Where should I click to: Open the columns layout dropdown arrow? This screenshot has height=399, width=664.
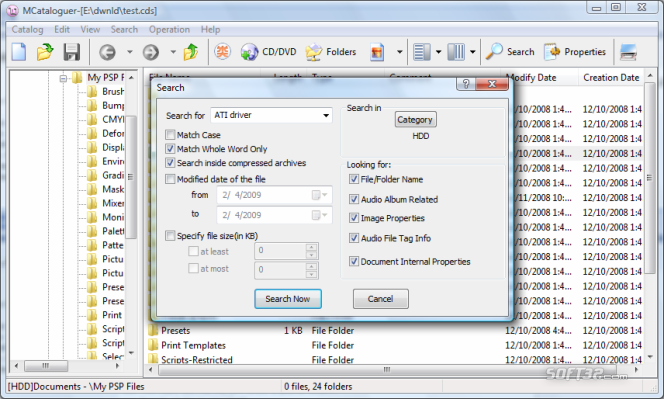pyautogui.click(x=473, y=52)
